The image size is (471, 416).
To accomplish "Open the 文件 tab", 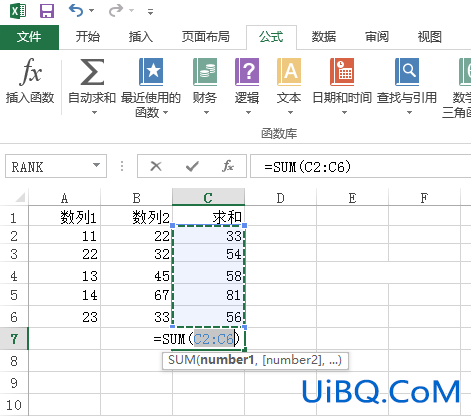I will (29, 37).
